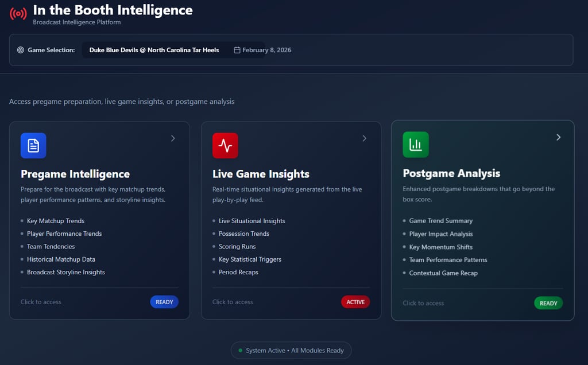
Task: Click the red ACTIVE badge on Live card
Action: (x=355, y=302)
